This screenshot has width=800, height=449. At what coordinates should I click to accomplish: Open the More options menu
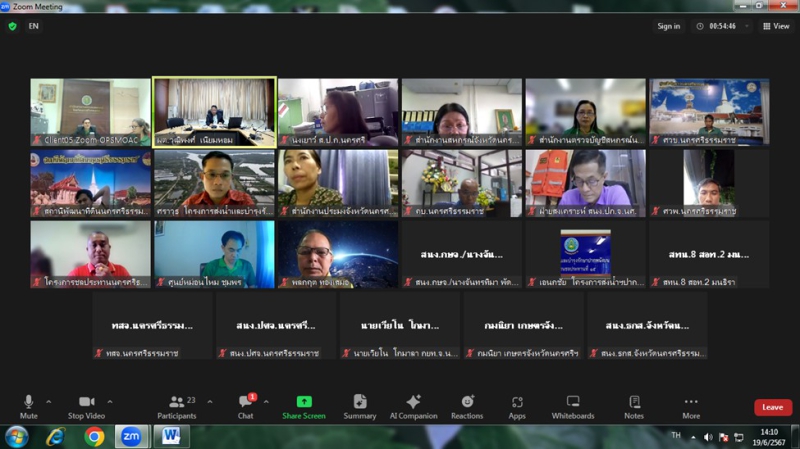pyautogui.click(x=691, y=405)
